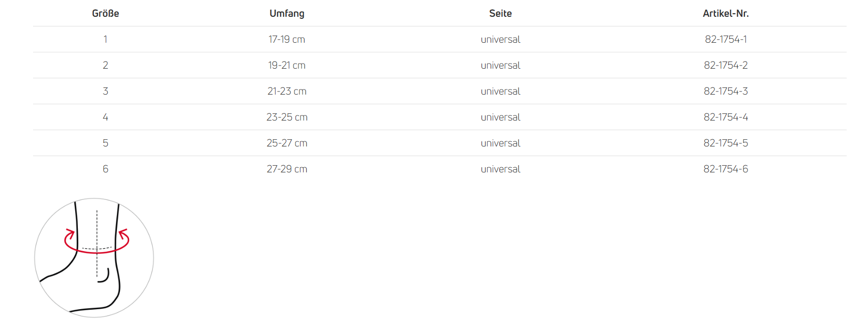Viewport: 868px width, 329px height.
Task: Click the 23-25 cm circumference cell
Action: point(287,117)
